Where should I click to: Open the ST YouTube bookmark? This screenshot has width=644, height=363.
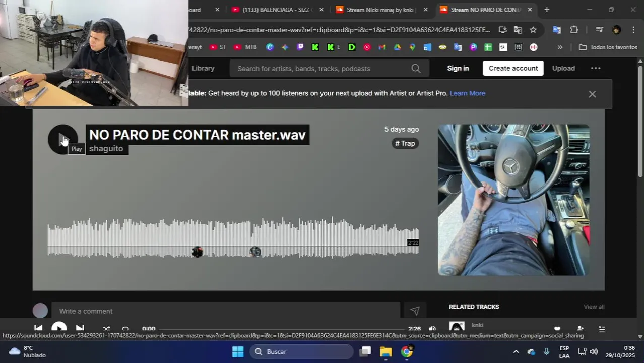(x=218, y=47)
